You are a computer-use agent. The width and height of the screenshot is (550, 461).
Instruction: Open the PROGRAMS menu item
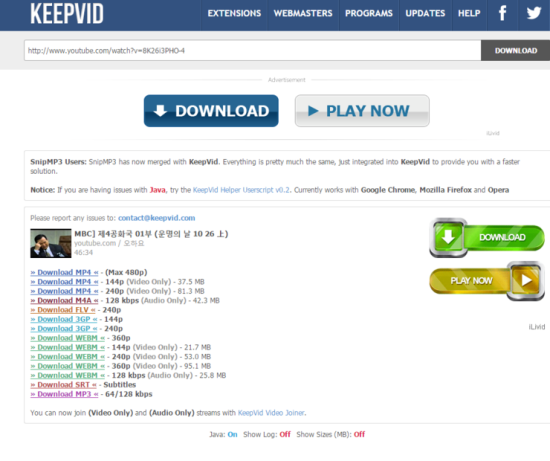point(369,13)
